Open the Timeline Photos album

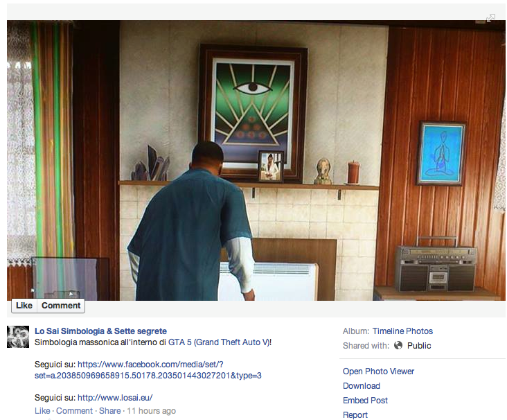402,331
